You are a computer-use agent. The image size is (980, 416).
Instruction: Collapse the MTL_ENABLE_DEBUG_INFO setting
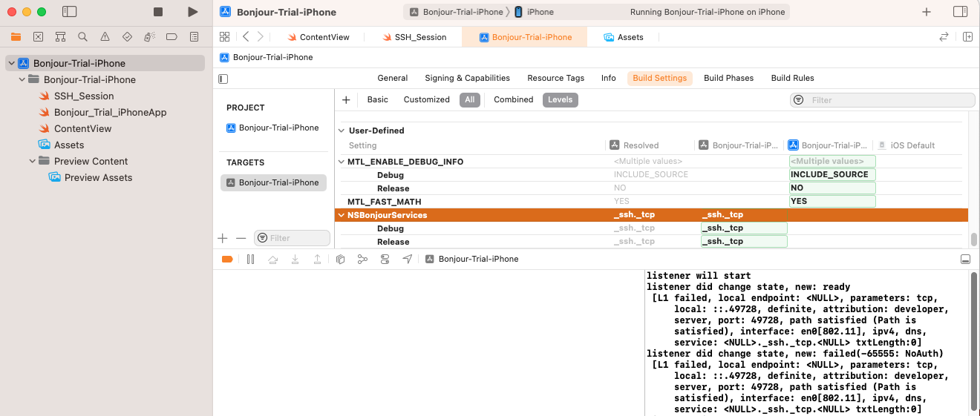pyautogui.click(x=342, y=162)
